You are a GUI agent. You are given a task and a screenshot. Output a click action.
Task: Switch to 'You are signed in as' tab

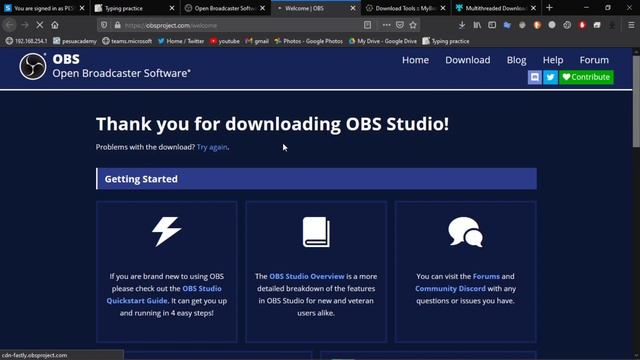(x=45, y=8)
